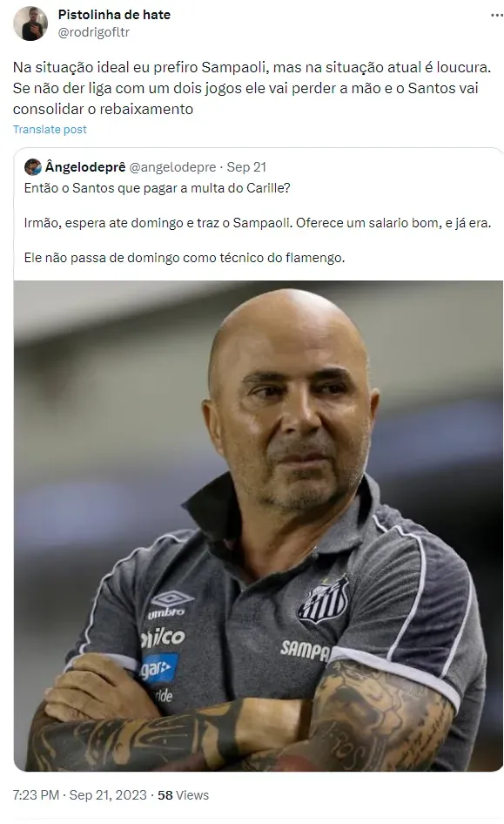Open the @rodrigofltr handle
The width and height of the screenshot is (504, 824).
pyautogui.click(x=93, y=32)
